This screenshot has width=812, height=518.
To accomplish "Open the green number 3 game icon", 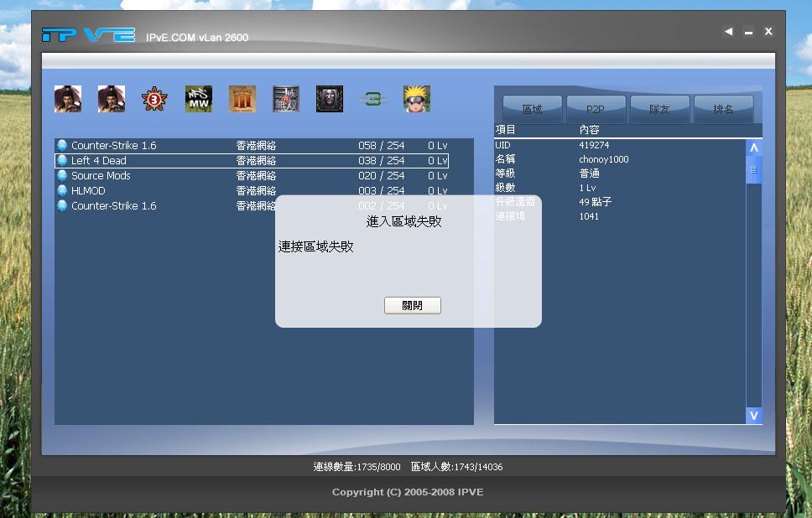I will (372, 99).
